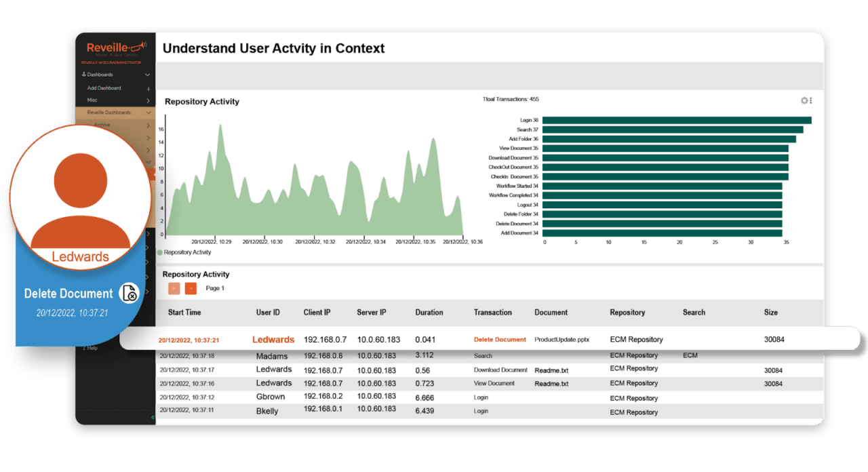Click the Reveille logo in the sidebar
868x472 pixels.
click(115, 47)
